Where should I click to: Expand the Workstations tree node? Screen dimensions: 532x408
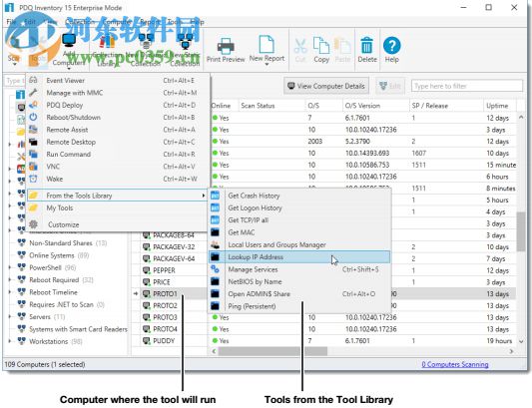[x=10, y=341]
